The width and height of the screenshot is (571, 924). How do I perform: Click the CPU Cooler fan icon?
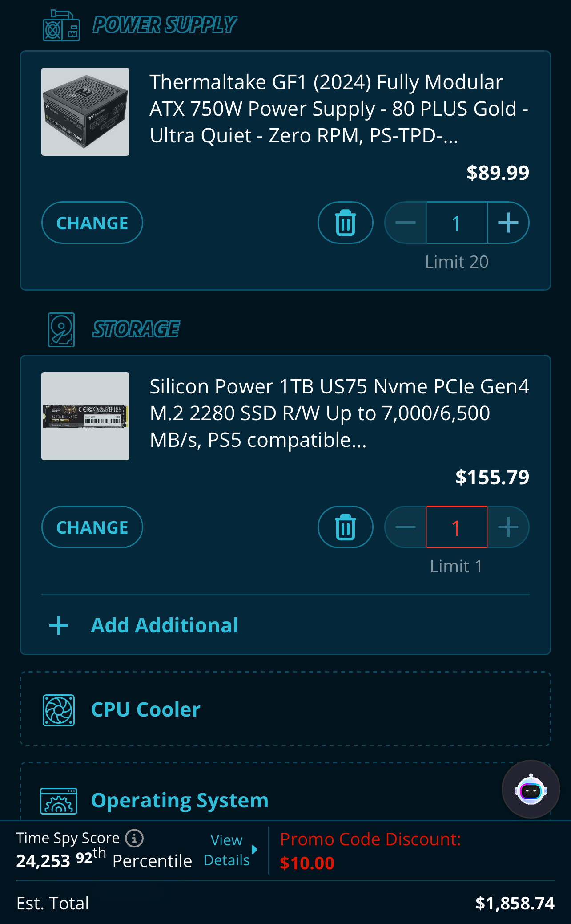click(x=59, y=710)
